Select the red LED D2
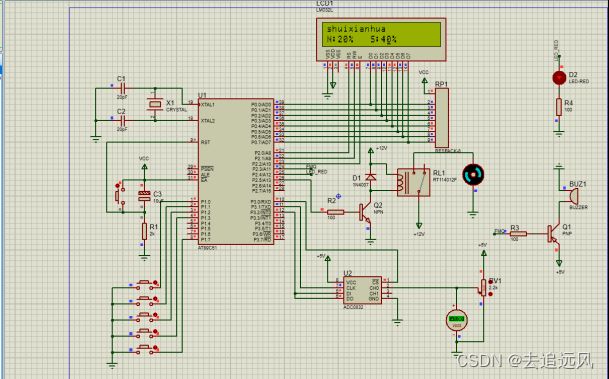609x379 pixels. pos(559,78)
